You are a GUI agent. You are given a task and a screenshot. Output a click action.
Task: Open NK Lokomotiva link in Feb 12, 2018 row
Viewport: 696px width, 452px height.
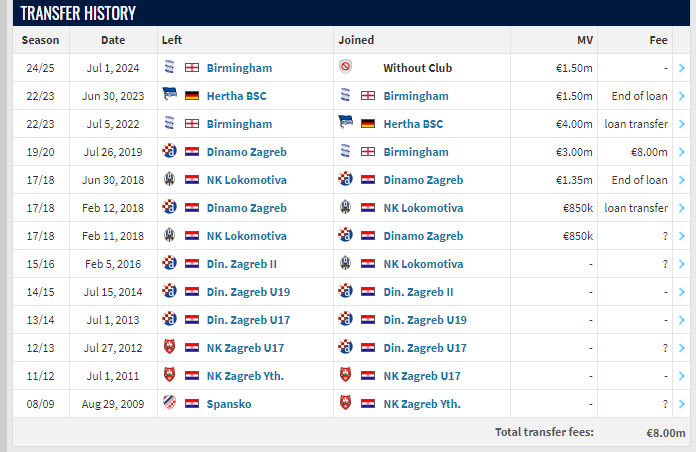click(x=423, y=208)
